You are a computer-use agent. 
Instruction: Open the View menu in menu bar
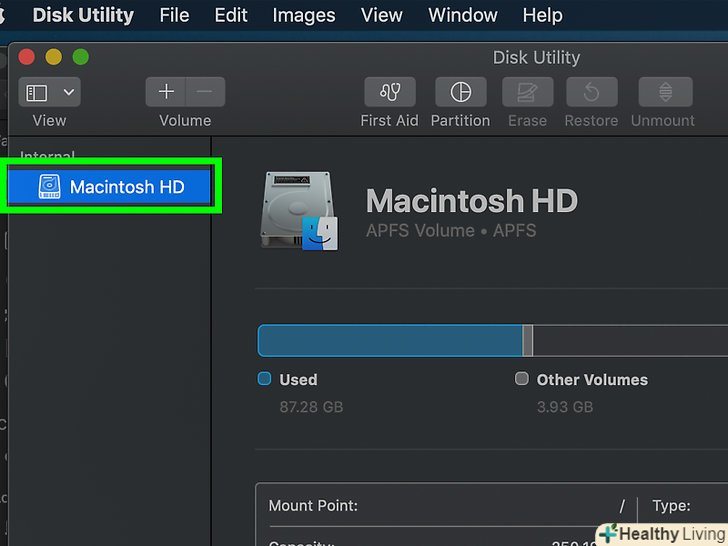pos(381,15)
